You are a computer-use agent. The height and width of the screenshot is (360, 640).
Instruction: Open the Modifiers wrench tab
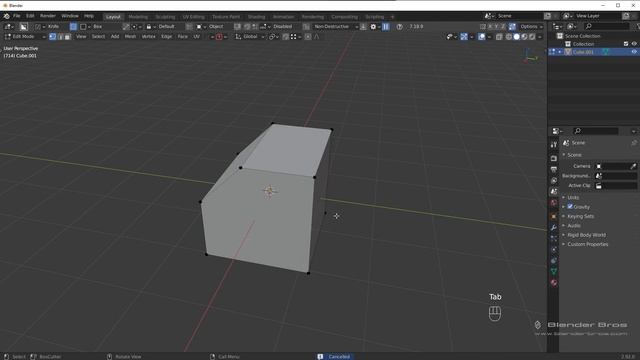[553, 227]
